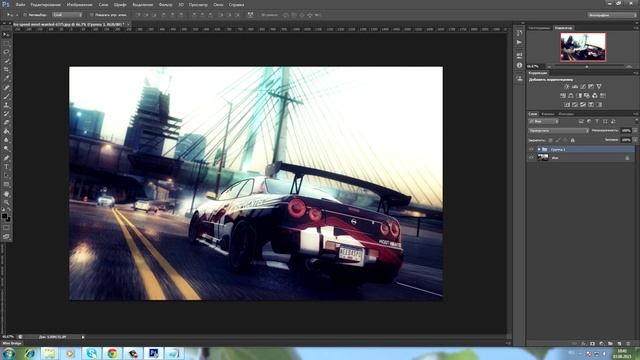
Task: Open the blending mode dropdown
Action: coord(558,131)
